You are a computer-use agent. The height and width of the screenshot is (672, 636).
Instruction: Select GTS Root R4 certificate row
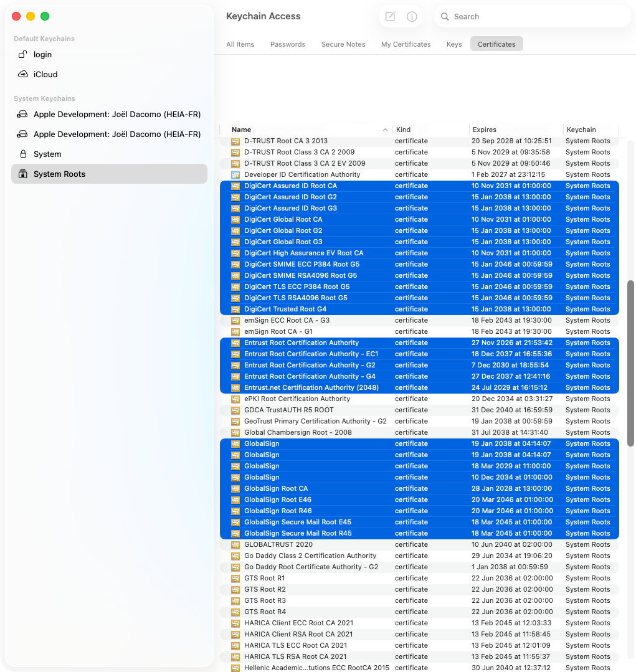419,612
